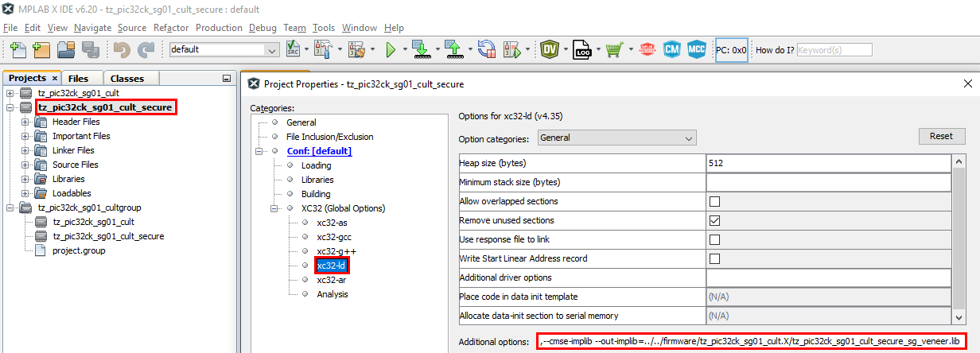Click the Hold in Reset icon
Image resolution: width=980 pixels, height=353 pixels.
coord(485,49)
